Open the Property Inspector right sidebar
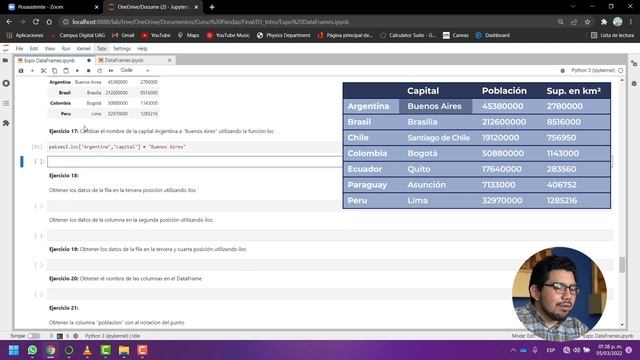Screen dimensions: 640x360 [x=634, y=64]
